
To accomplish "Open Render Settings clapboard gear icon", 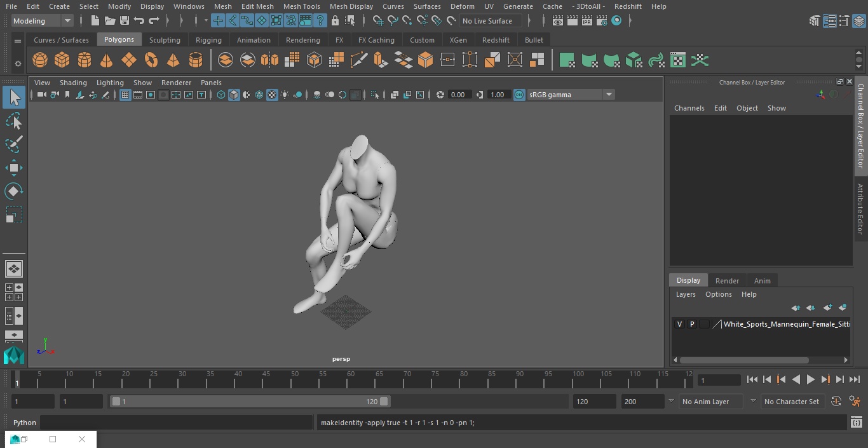I will pyautogui.click(x=602, y=21).
